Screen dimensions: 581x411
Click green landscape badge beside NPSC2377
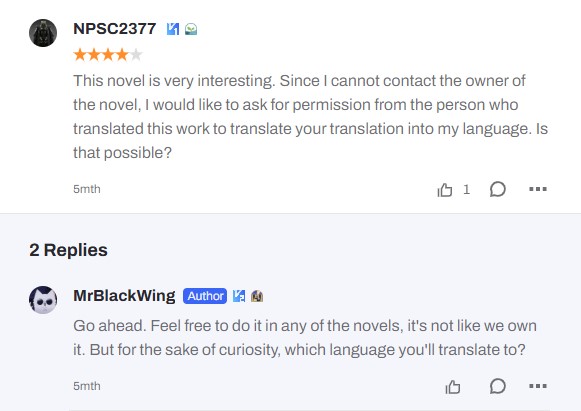tap(191, 29)
